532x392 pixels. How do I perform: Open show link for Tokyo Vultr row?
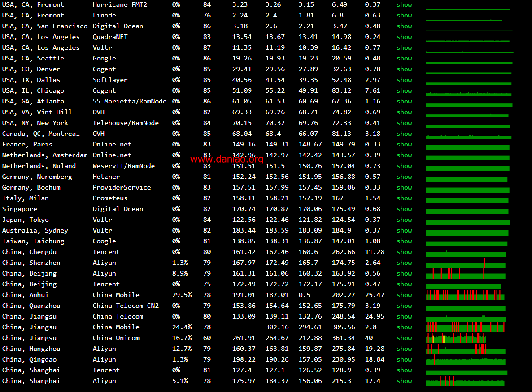[404, 220]
